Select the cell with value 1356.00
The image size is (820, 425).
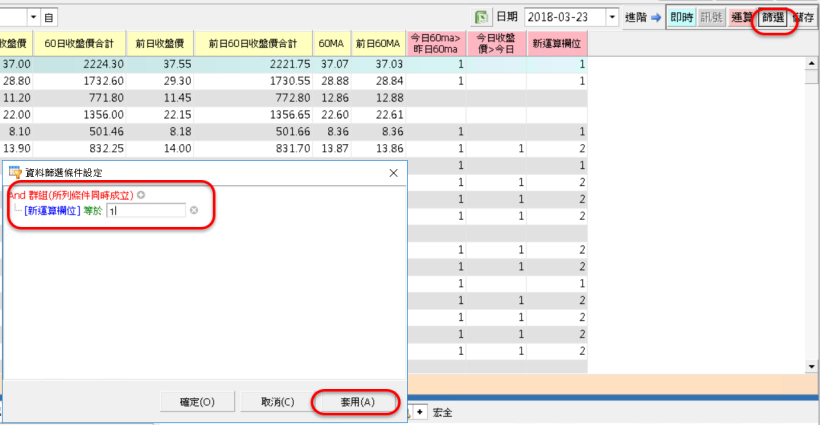click(79, 114)
